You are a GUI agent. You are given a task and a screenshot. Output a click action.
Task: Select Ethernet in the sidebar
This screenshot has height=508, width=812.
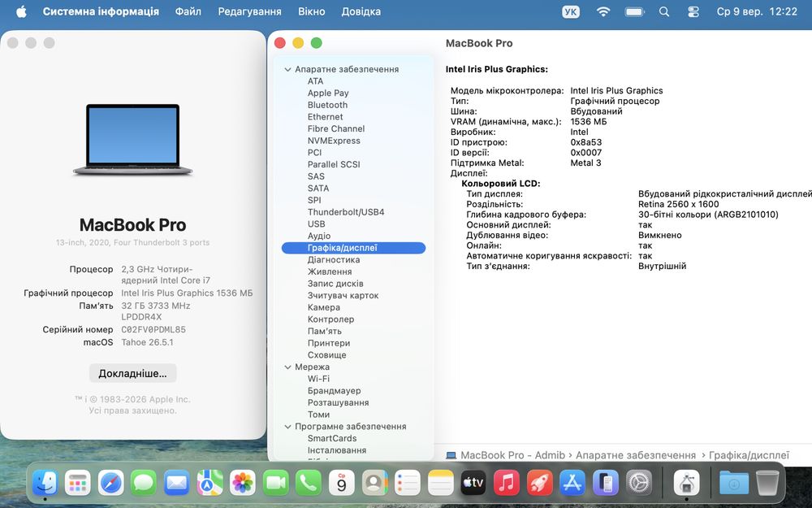click(x=326, y=116)
